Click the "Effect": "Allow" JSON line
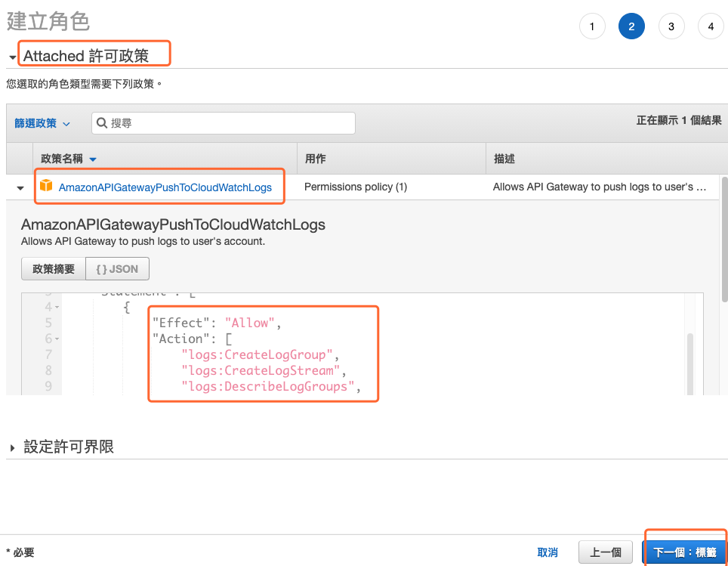 click(217, 323)
